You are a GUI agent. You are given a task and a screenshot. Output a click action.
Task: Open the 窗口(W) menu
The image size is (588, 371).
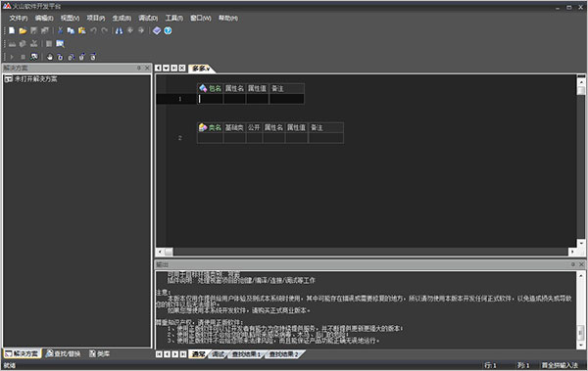(x=201, y=18)
